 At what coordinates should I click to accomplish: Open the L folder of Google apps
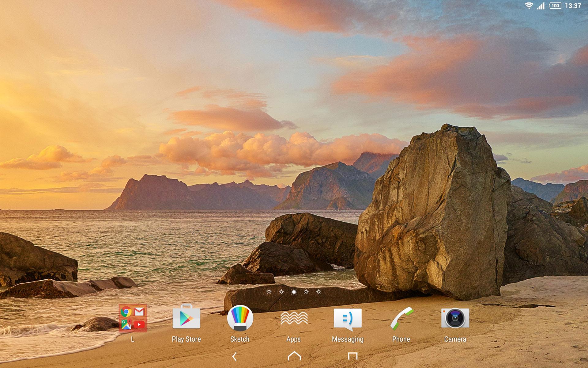(133, 318)
